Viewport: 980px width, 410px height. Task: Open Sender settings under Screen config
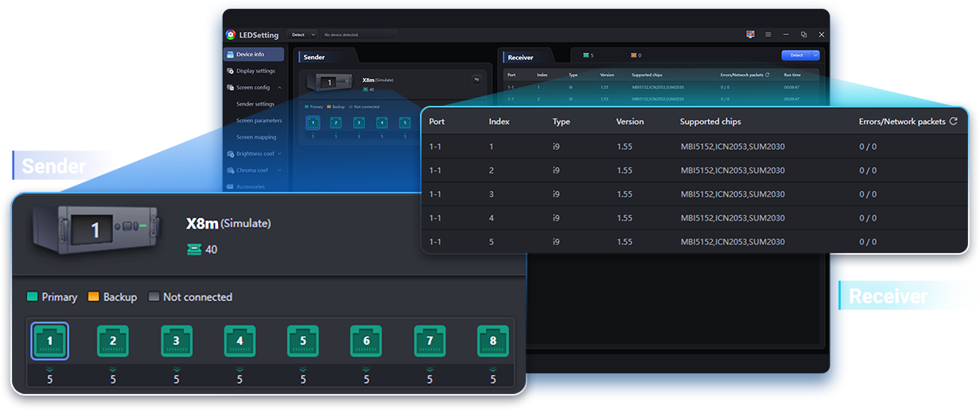255,104
